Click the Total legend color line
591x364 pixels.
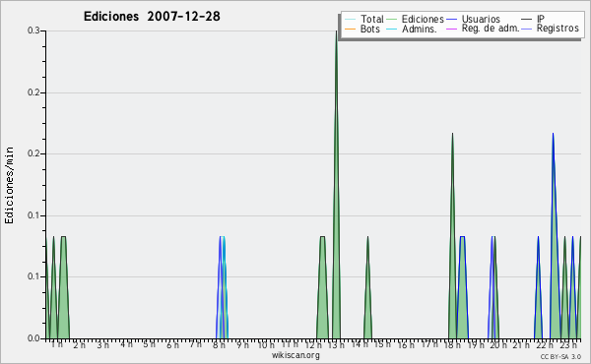click(x=350, y=20)
